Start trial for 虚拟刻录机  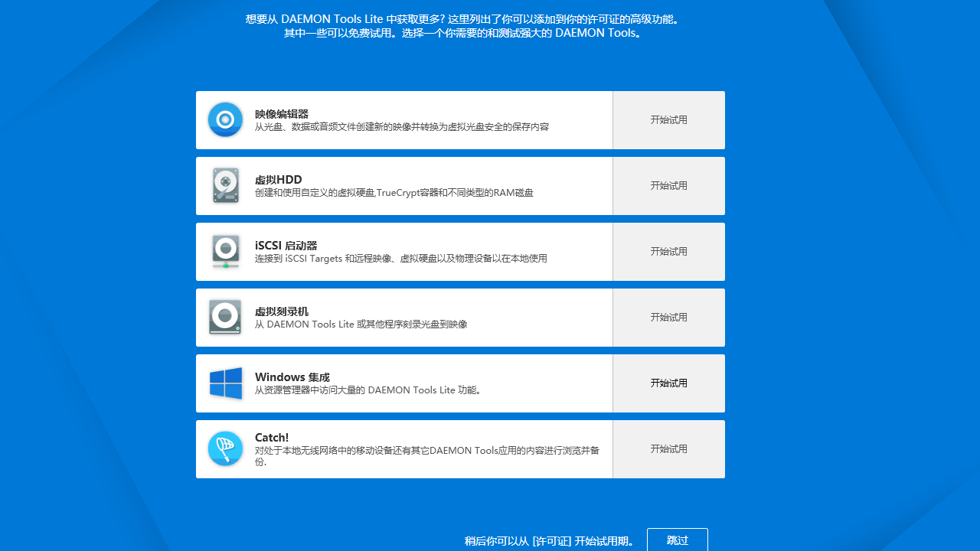[x=668, y=317]
